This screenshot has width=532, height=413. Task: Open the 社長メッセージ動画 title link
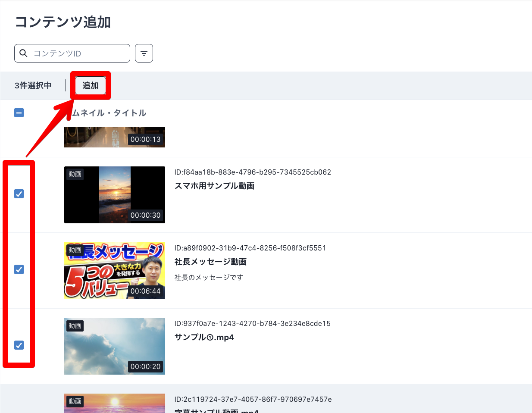(210, 261)
